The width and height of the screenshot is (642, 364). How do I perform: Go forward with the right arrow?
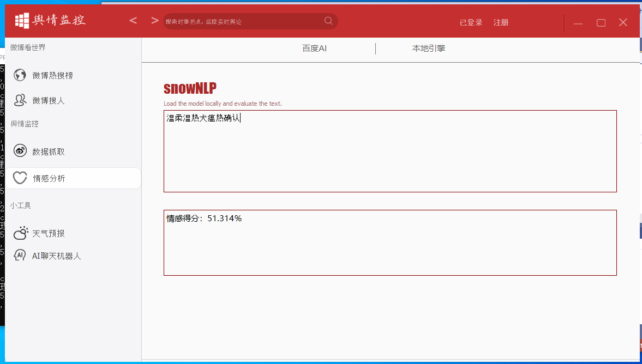pos(155,21)
